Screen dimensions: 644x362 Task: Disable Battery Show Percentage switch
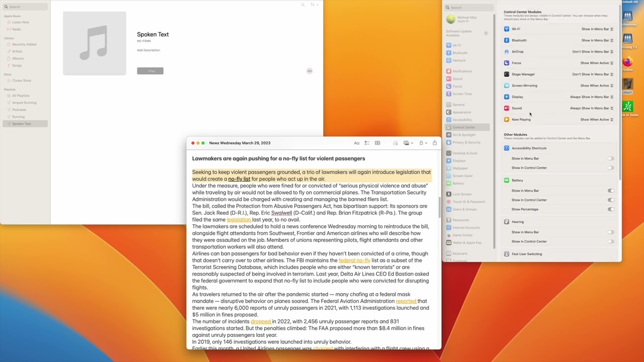tap(610, 209)
